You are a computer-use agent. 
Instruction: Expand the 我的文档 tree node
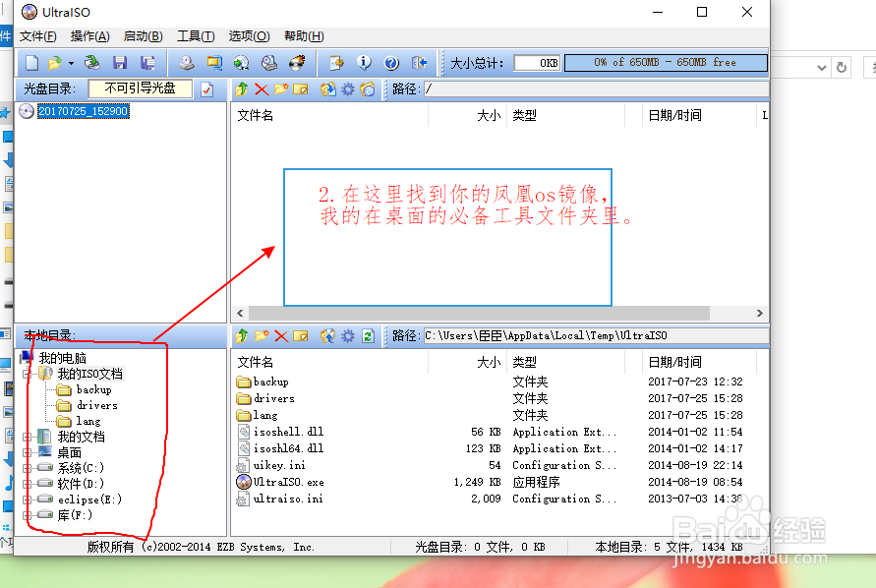(27, 437)
